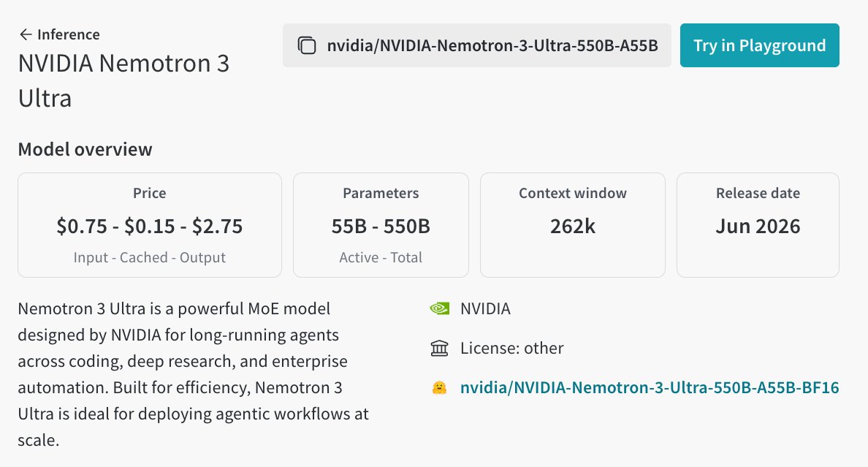
Task: Click the NVIDIA provider name
Action: click(485, 308)
